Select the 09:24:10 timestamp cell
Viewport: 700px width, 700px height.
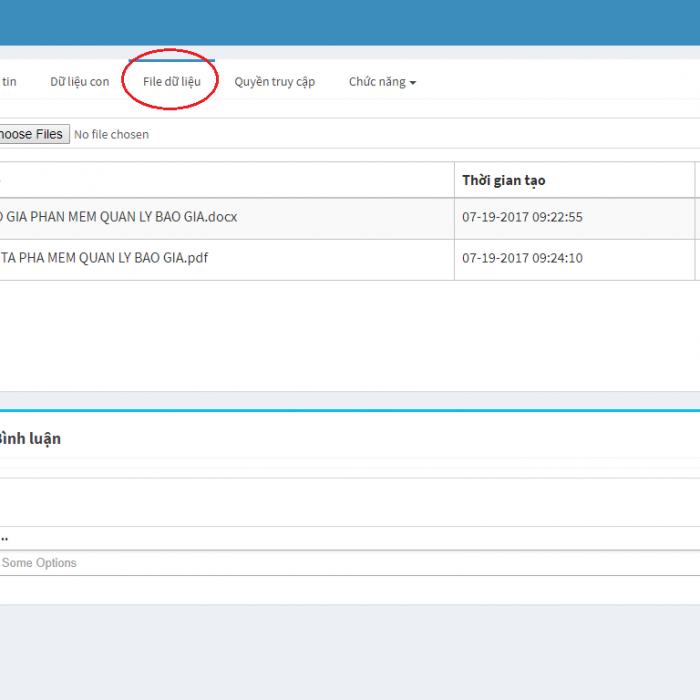click(522, 258)
